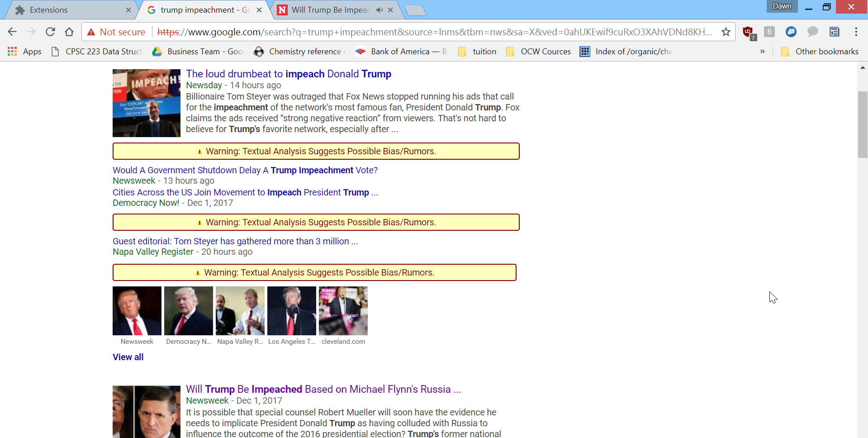This screenshot has height=438, width=868.
Task: Open the Bank of America bookmark
Action: click(401, 52)
